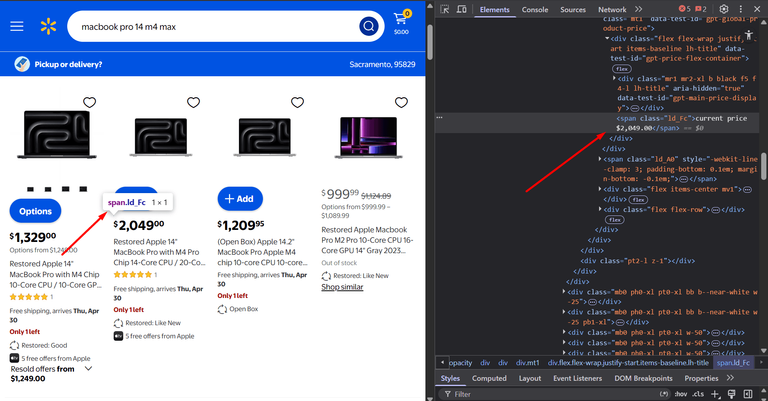
Task: Expand the div flex items-center mv1 node
Action: (x=600, y=189)
